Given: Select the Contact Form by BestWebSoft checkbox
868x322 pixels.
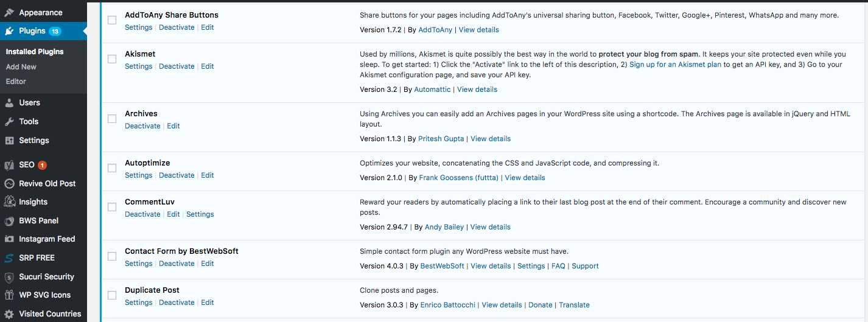Looking at the screenshot, I should coord(112,256).
